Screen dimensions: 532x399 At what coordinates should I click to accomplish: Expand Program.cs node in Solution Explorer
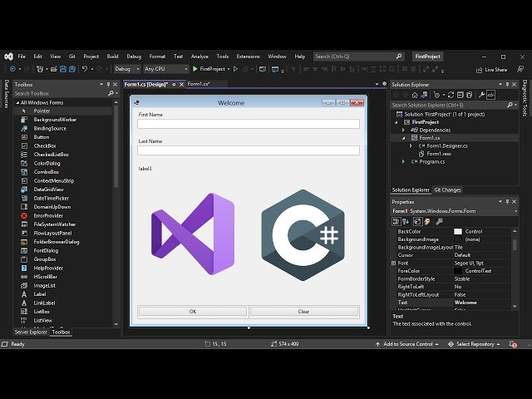[x=404, y=162]
